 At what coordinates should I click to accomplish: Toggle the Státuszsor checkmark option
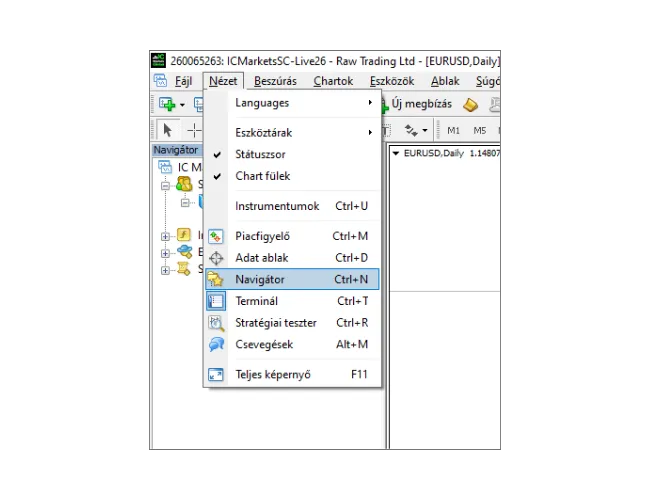[x=262, y=155]
